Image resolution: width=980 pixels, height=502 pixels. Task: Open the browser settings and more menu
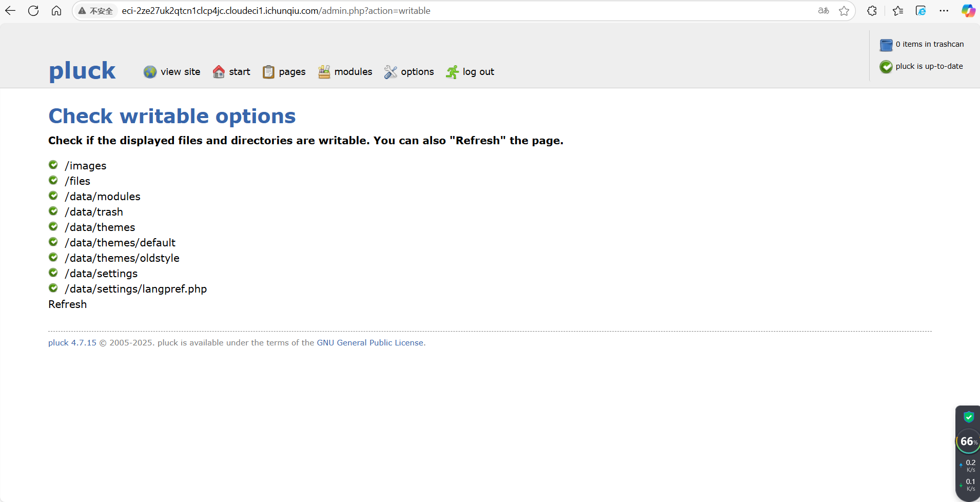pyautogui.click(x=944, y=11)
